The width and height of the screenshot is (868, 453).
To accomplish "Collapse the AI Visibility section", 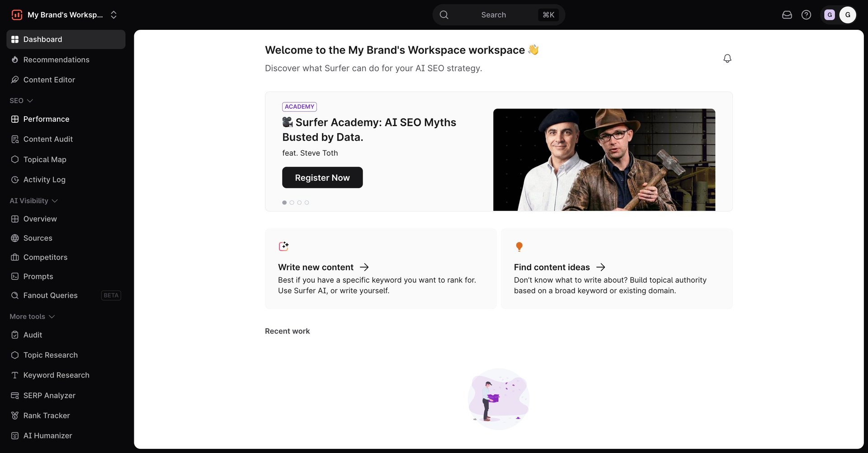I will click(34, 200).
